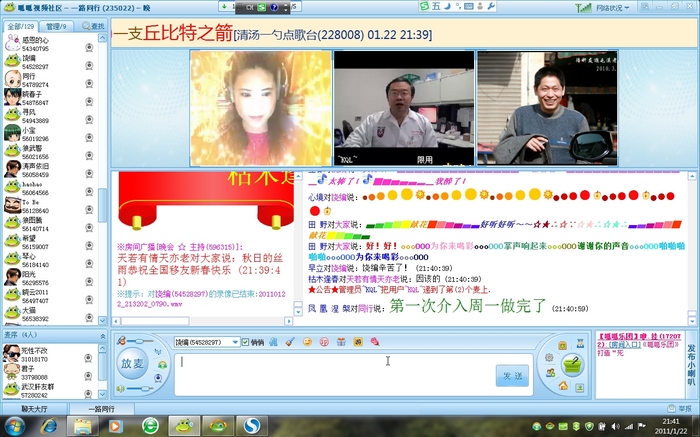Click webcam icon next to 感恩的心
This screenshot has height=437, width=700.
click(89, 47)
